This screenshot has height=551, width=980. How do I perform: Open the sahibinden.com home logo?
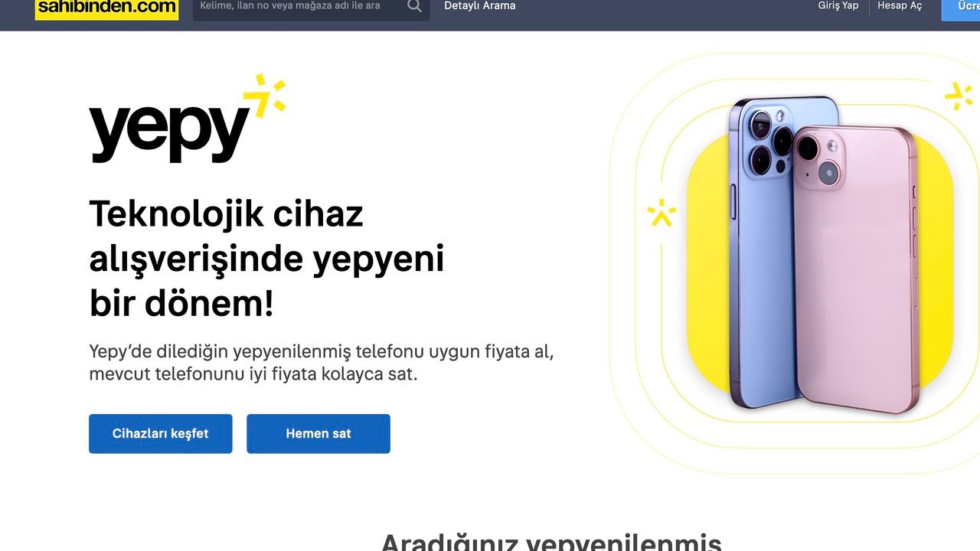coord(106,8)
